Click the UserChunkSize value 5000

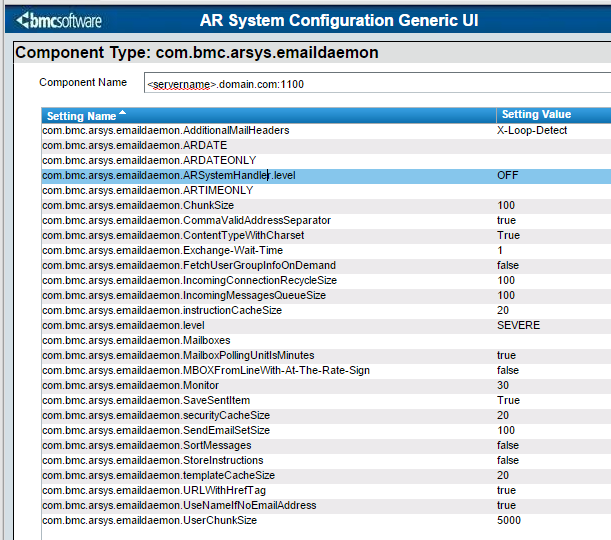(509, 520)
